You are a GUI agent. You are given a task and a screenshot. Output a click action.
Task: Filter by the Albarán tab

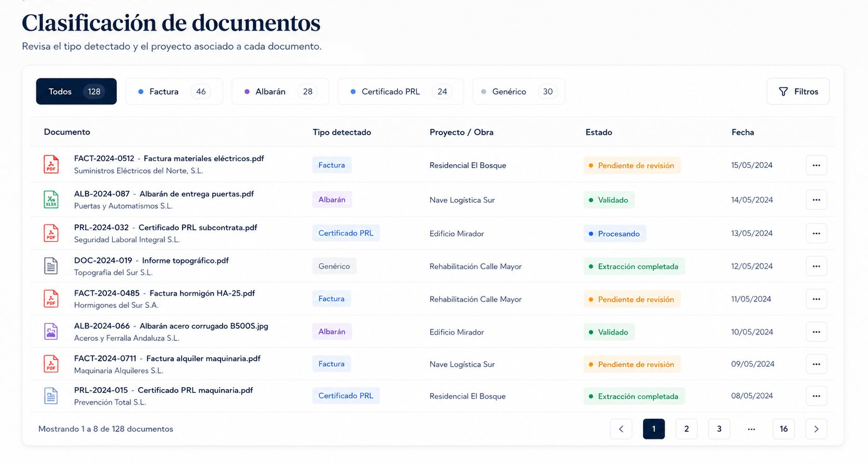click(x=280, y=91)
